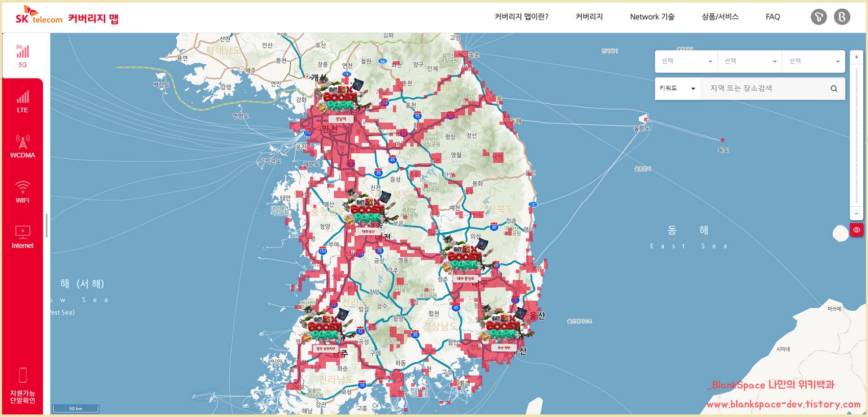Click the magnifier search icon
This screenshot has width=868, height=417.
[834, 88]
